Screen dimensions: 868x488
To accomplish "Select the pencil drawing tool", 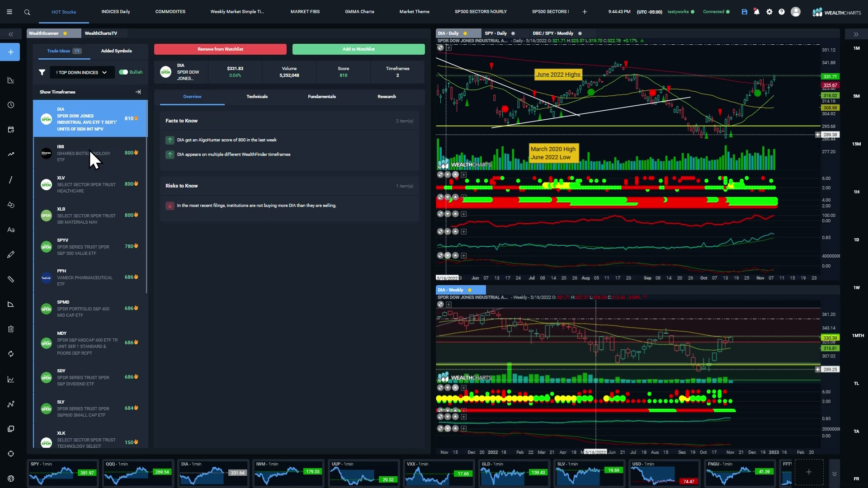I will point(11,254).
